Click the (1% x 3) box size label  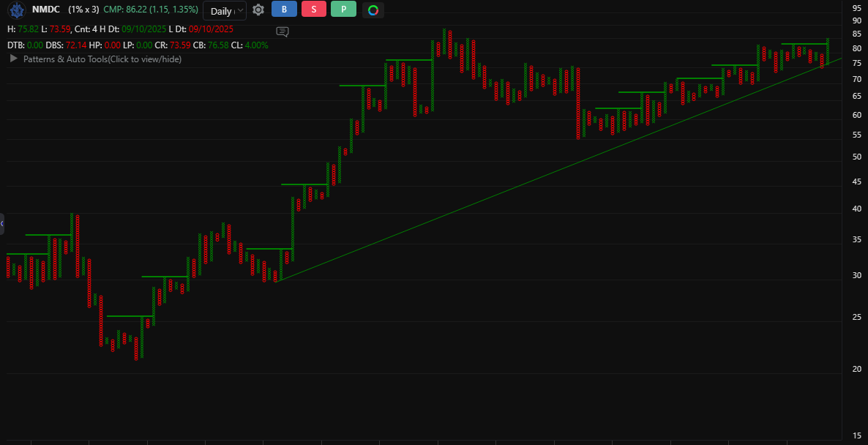click(x=83, y=10)
